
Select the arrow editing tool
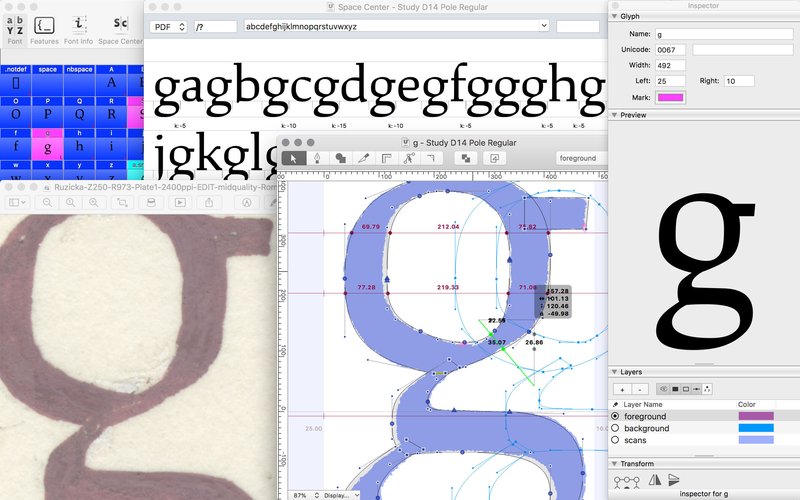click(x=293, y=158)
